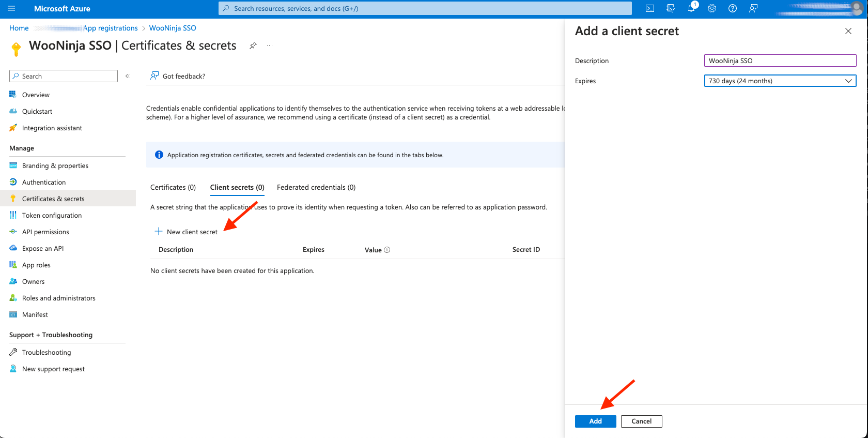Click the Secret ID column header

click(526, 249)
